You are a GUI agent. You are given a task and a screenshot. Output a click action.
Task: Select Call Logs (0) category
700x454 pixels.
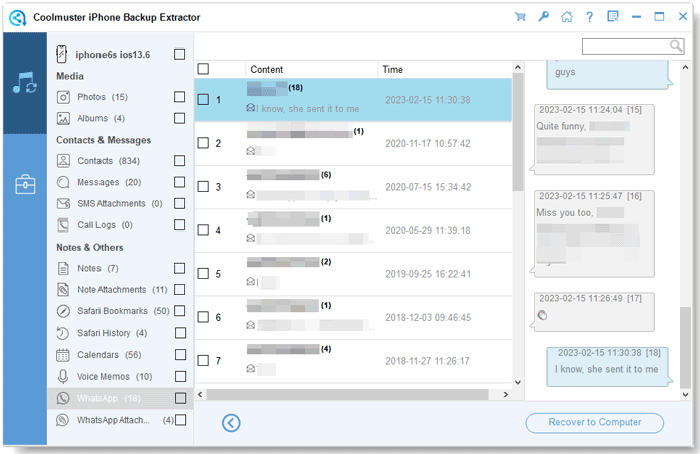[x=105, y=225]
